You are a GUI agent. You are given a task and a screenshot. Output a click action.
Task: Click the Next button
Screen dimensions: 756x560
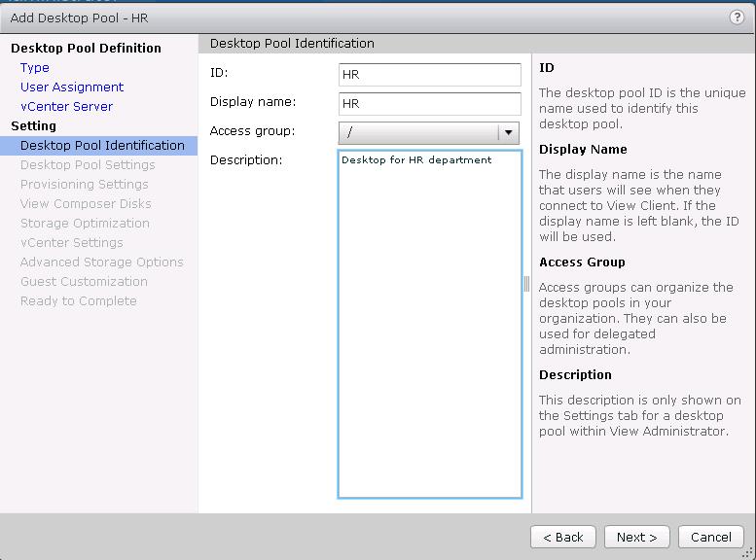pos(636,537)
